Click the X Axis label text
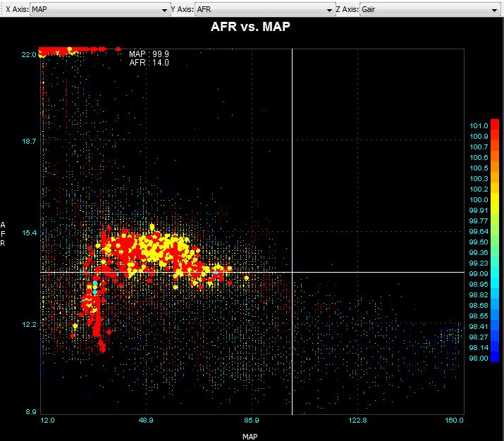 [17, 10]
